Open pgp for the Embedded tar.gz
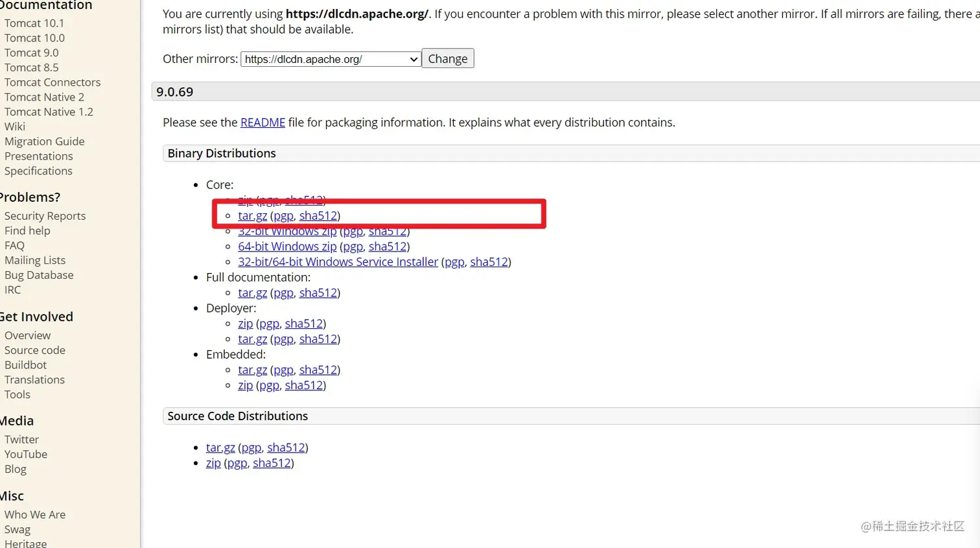 pos(283,370)
